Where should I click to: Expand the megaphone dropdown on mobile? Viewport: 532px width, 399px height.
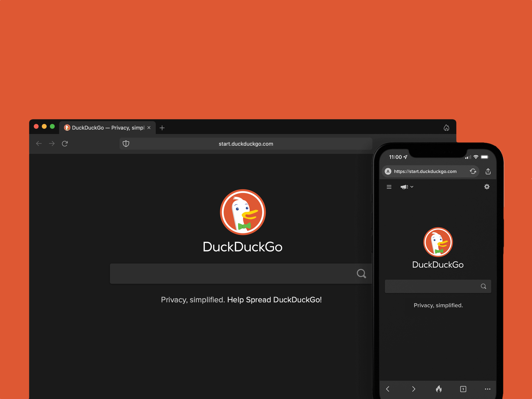[x=407, y=187]
